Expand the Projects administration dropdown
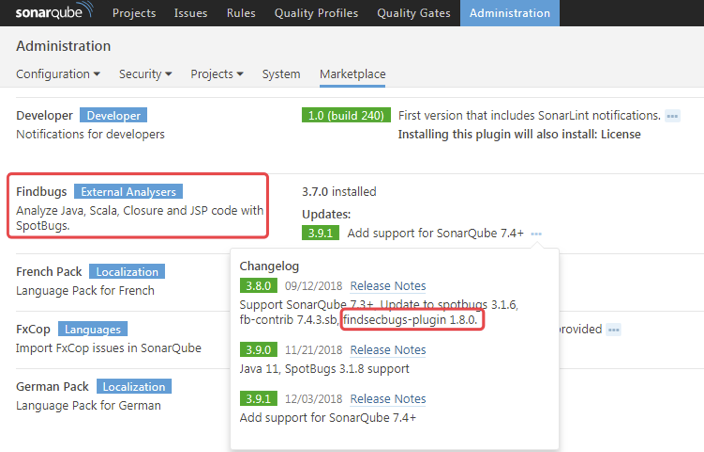The width and height of the screenshot is (704, 452). tap(217, 74)
